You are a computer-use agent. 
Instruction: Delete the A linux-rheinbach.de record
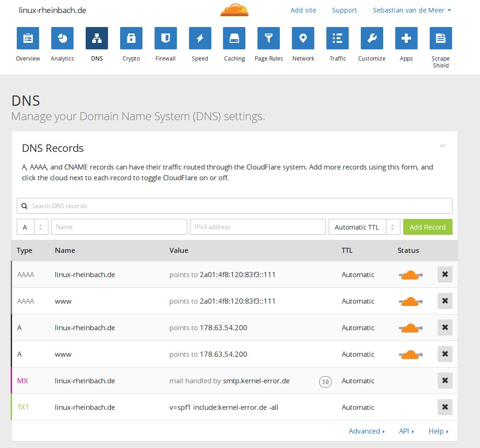445,327
